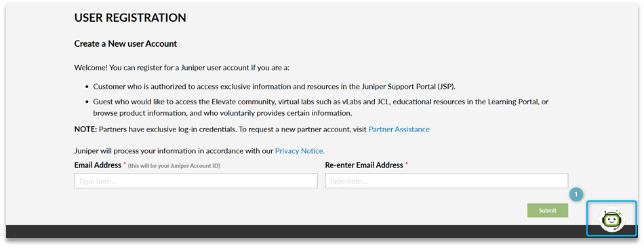
Task: Click the Juniper Account ID hint text
Action: tap(174, 166)
